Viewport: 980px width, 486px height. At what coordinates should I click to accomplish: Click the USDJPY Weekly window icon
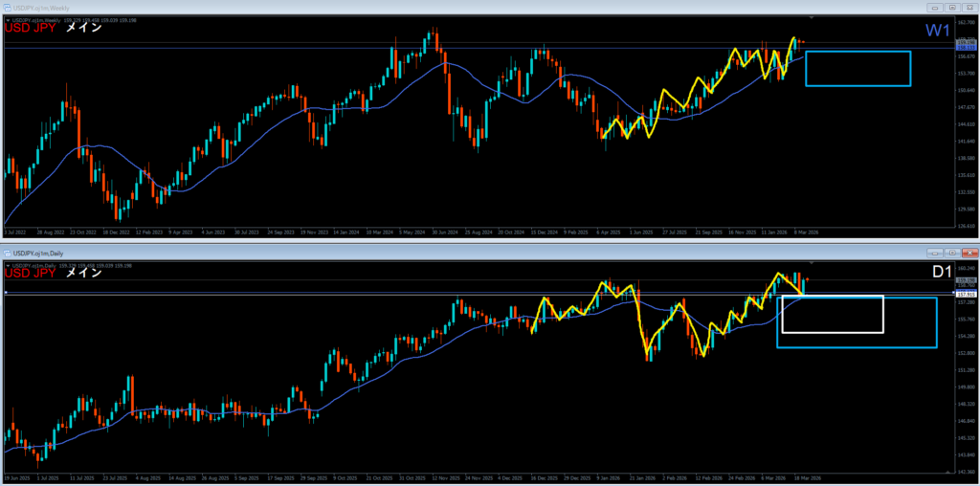point(9,8)
